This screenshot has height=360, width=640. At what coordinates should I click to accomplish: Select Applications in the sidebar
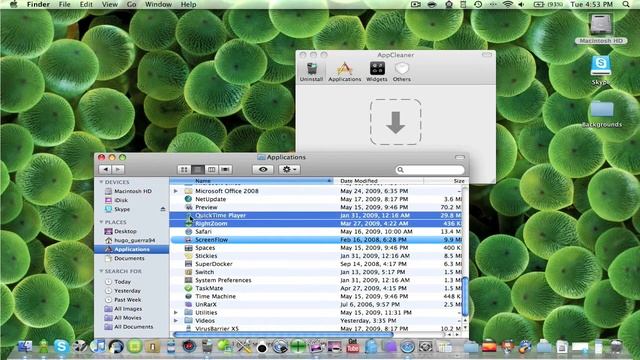131,249
